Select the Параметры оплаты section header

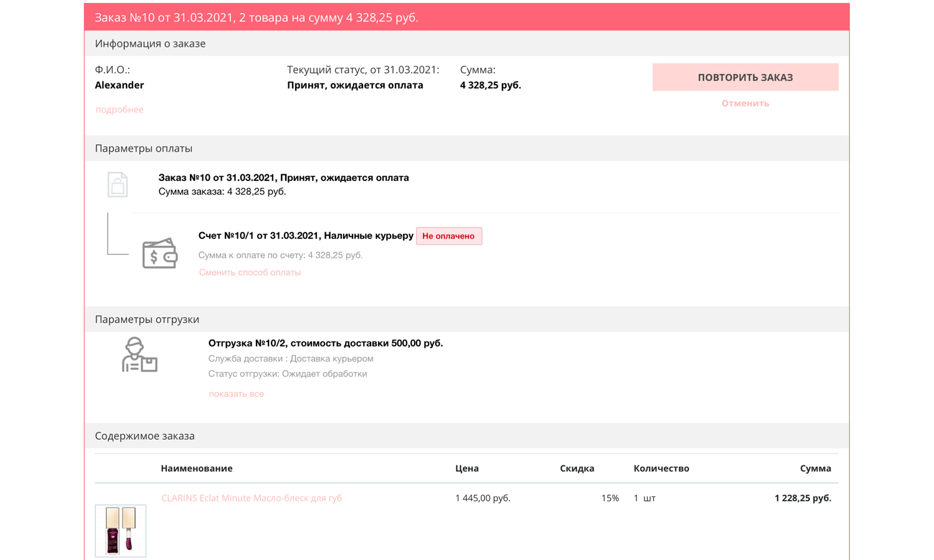tap(143, 148)
